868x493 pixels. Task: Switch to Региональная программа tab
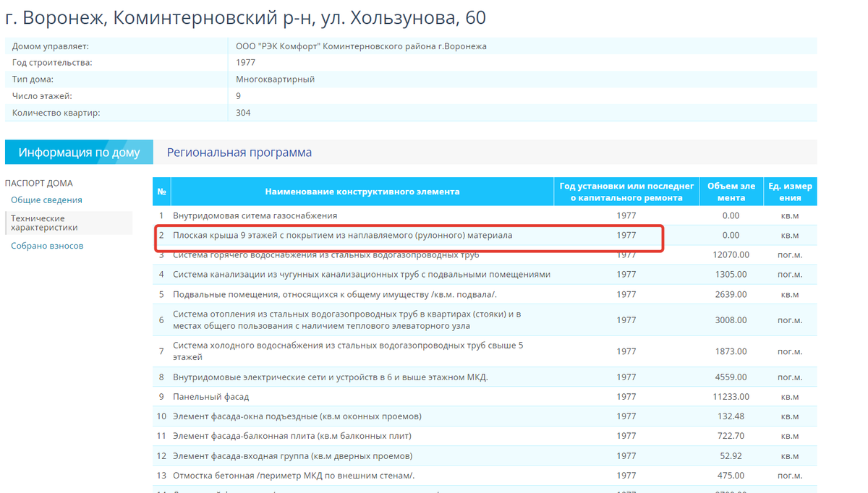(239, 153)
